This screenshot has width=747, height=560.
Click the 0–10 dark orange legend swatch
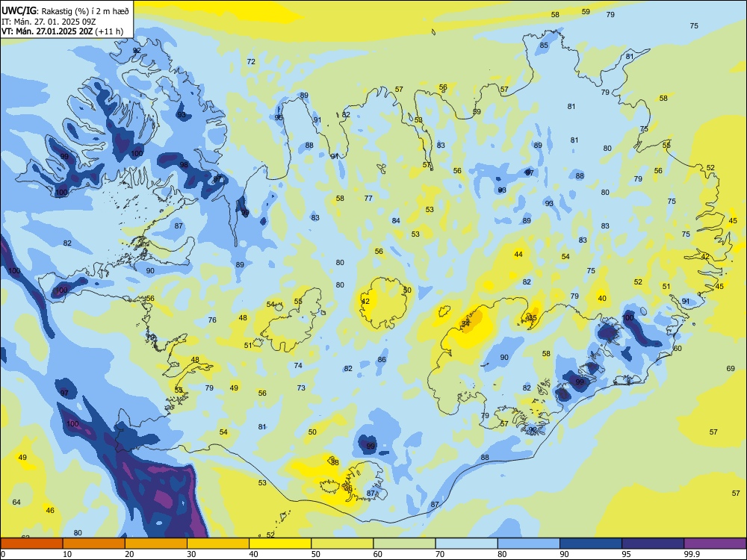coord(31,544)
